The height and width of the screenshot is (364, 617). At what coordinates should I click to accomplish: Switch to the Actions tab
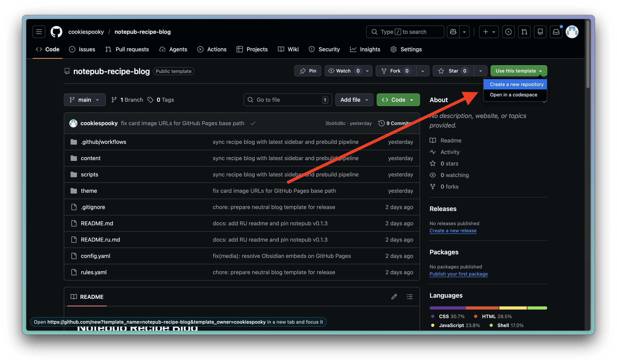click(212, 49)
